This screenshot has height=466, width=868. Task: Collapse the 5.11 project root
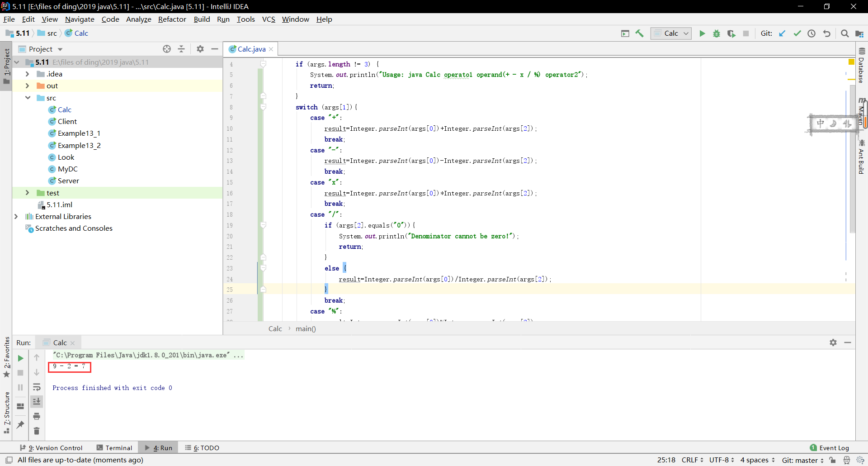pos(17,62)
